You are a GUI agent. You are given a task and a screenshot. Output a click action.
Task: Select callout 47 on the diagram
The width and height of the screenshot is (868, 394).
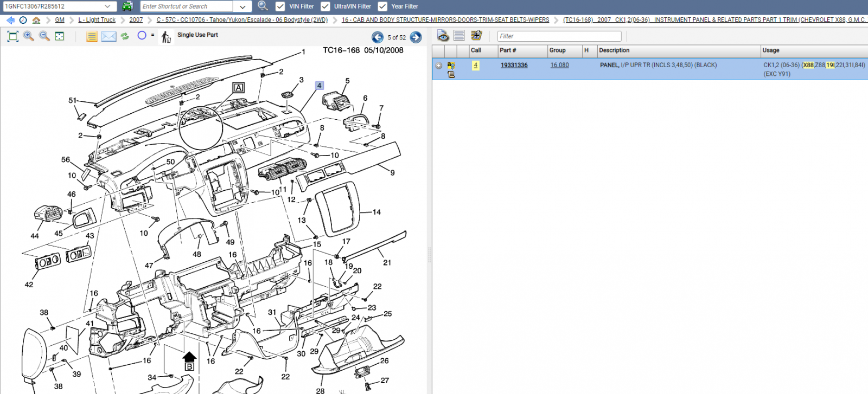[x=149, y=266]
